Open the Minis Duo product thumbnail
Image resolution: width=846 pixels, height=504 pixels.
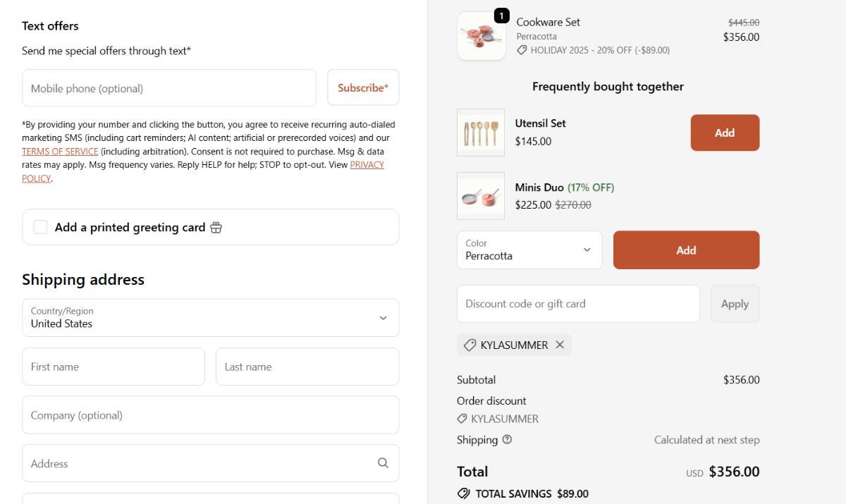[x=481, y=196]
